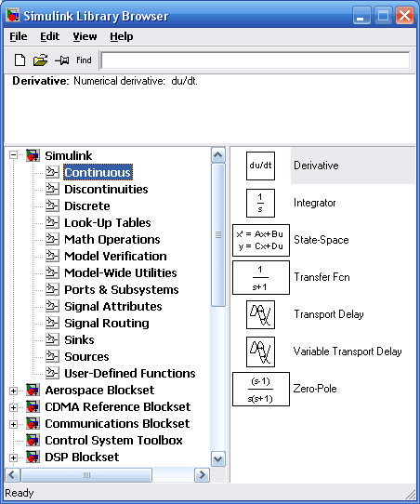
Task: Minimize the Simulink Library Browser window
Action: tap(361, 16)
